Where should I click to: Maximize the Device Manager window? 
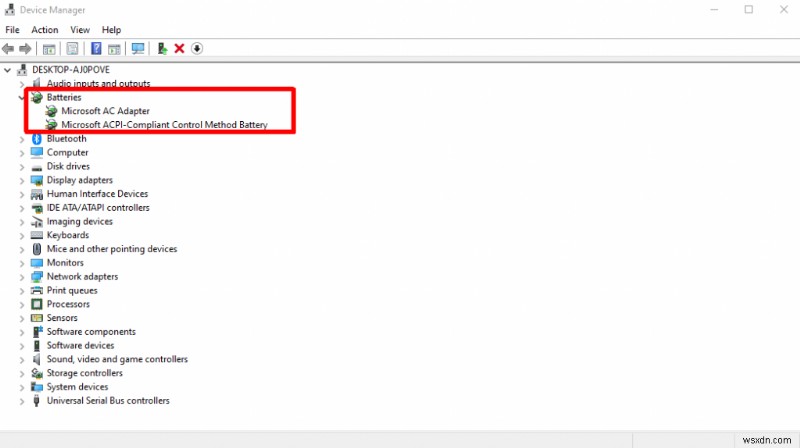(748, 10)
